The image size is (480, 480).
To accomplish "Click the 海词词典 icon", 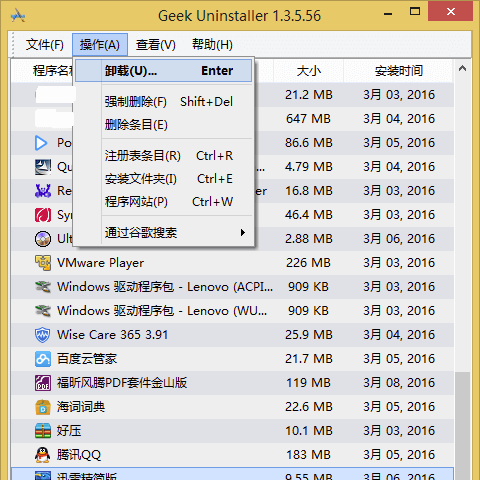I will tap(43, 407).
